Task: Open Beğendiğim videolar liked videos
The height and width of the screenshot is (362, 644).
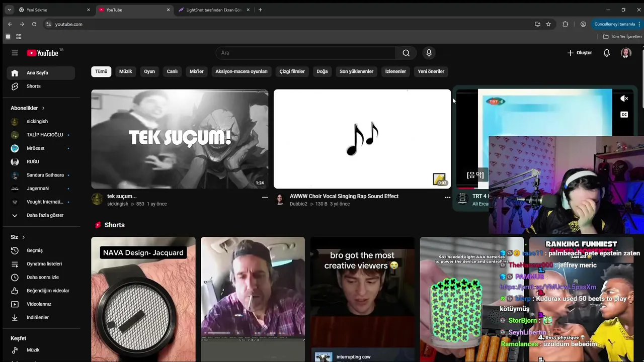Action: (x=41, y=291)
